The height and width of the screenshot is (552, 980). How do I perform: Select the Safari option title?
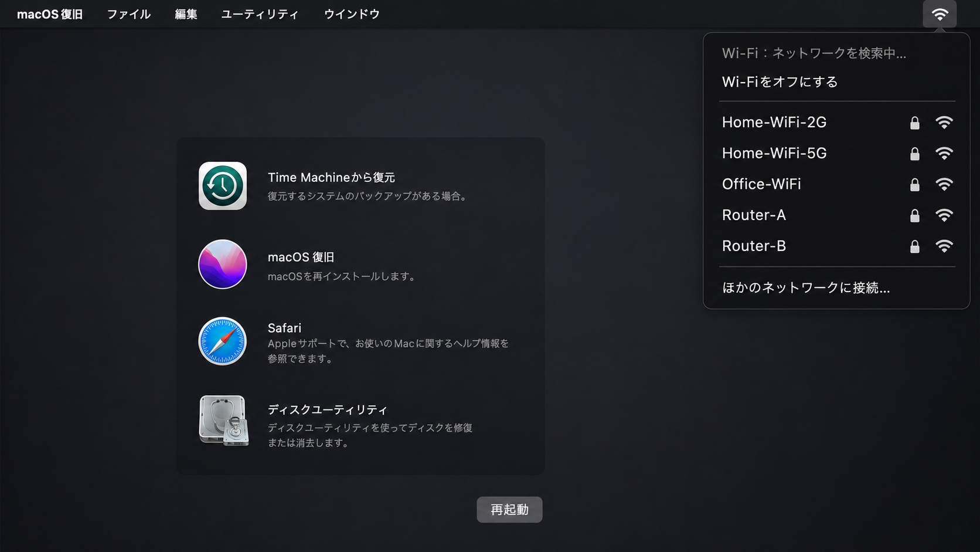[284, 328]
